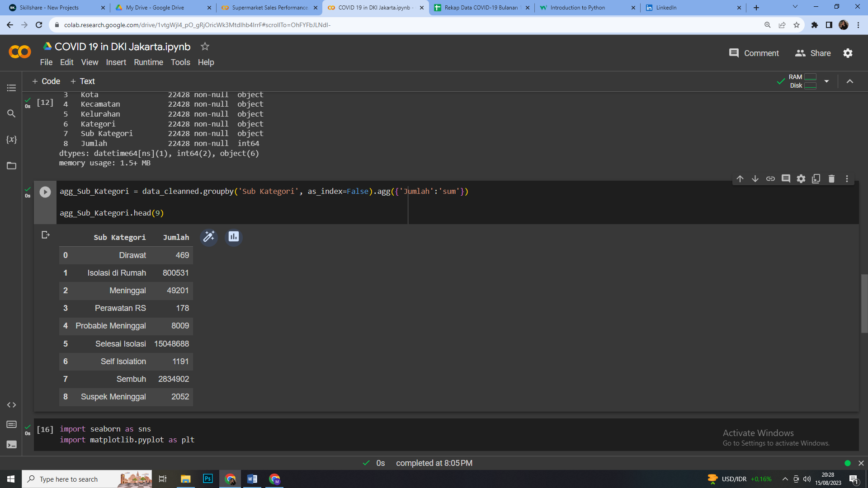This screenshot has width=868, height=488.
Task: Click the Share button
Action: point(813,53)
